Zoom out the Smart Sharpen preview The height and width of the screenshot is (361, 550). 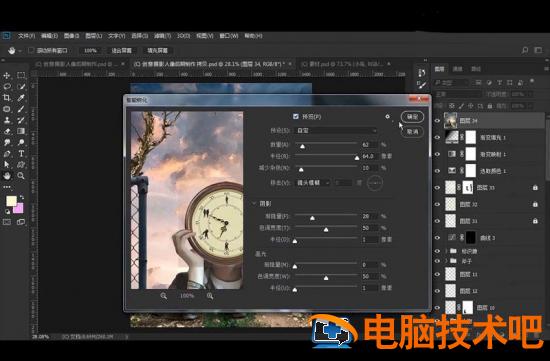click(163, 296)
